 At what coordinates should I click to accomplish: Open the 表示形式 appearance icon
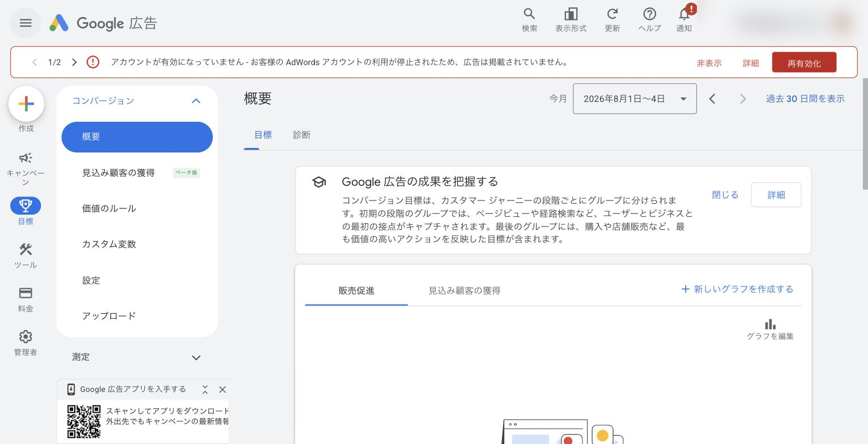(571, 20)
